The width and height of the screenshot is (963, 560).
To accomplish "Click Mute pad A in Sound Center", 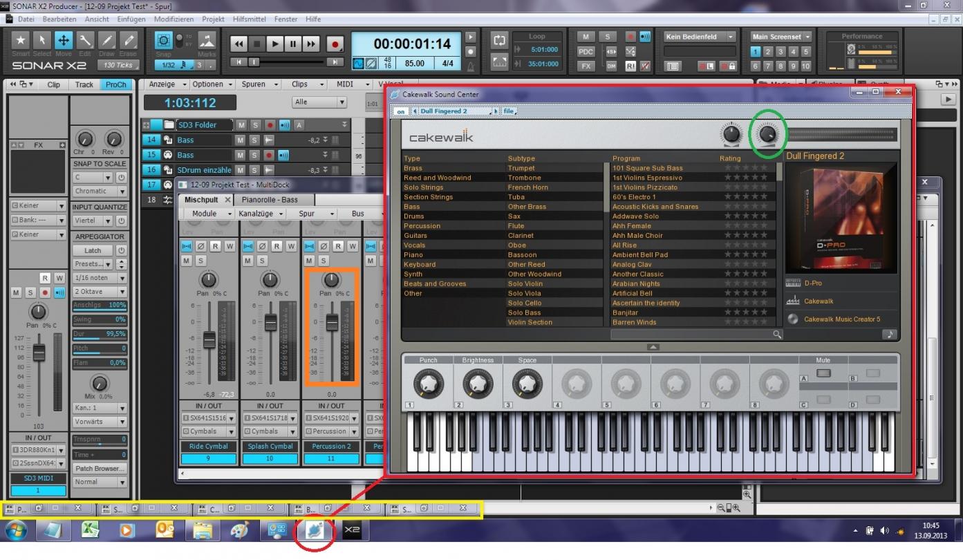I will click(823, 373).
